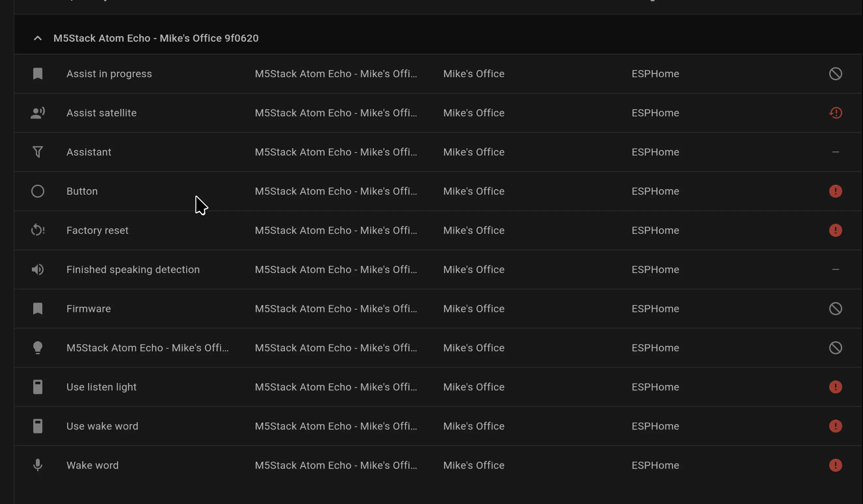Screen dimensions: 863x504
Task: Click ESPHome integration in Use wake word row
Action: coord(655,426)
